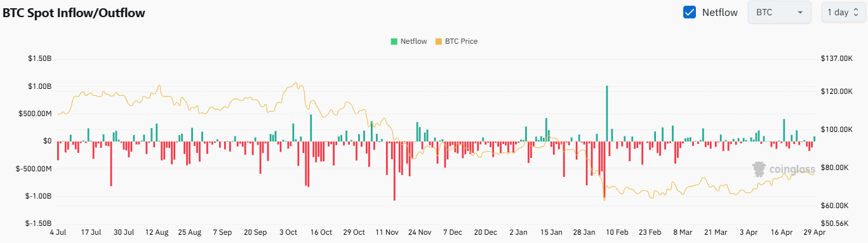Click the $80.00K price axis label

pyautogui.click(x=835, y=167)
